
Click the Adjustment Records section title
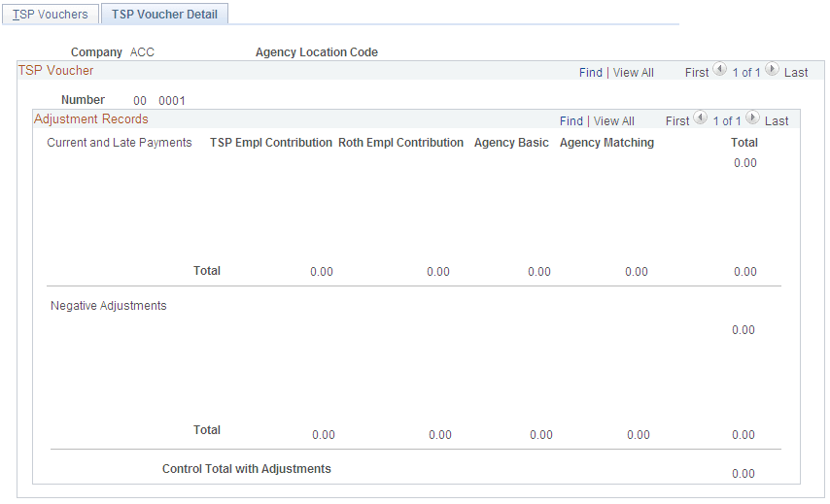(91, 119)
